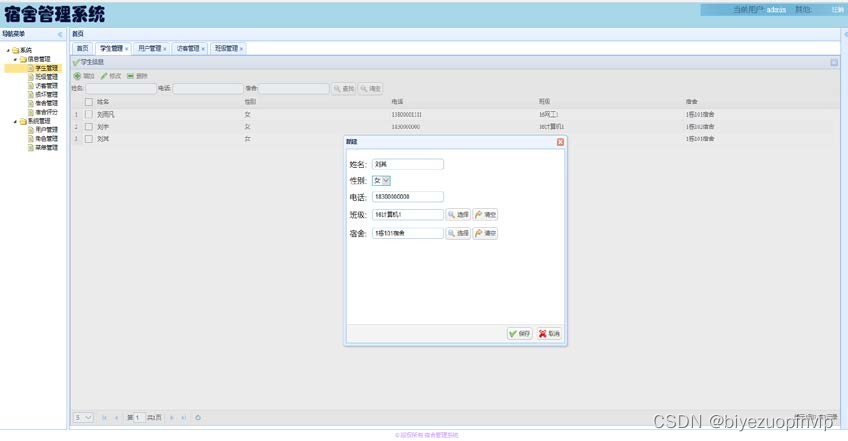
Task: Click the delete icon in student toolbar
Action: coord(130,76)
